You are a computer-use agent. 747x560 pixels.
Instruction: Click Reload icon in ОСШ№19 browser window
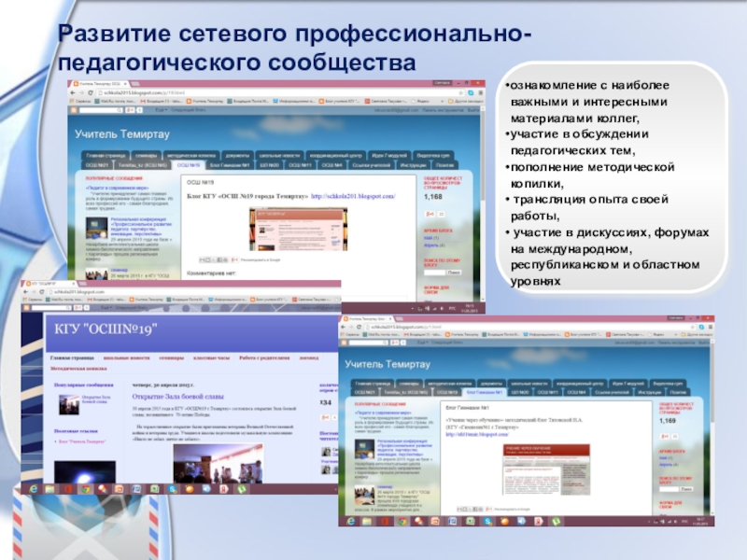click(x=42, y=291)
